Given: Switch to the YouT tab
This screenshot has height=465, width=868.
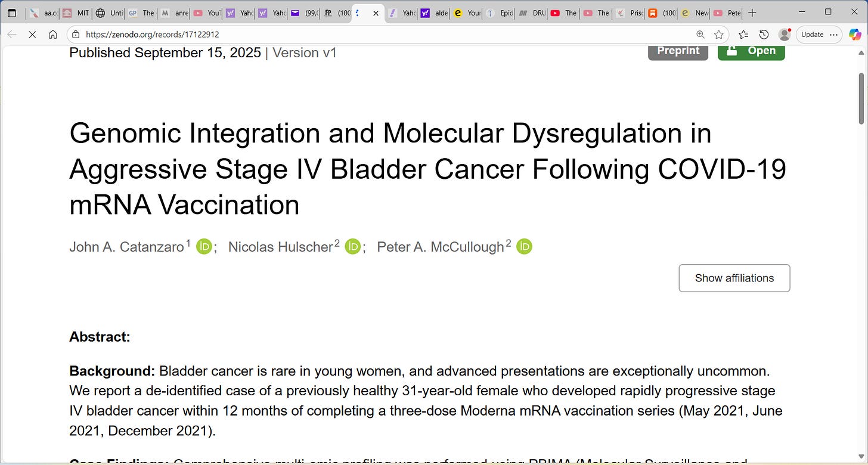Looking at the screenshot, I should click(206, 13).
